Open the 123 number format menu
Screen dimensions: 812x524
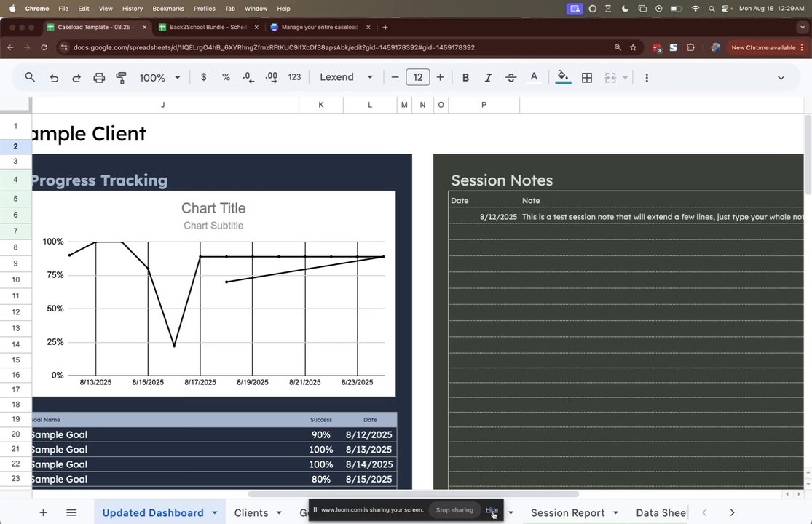(294, 77)
